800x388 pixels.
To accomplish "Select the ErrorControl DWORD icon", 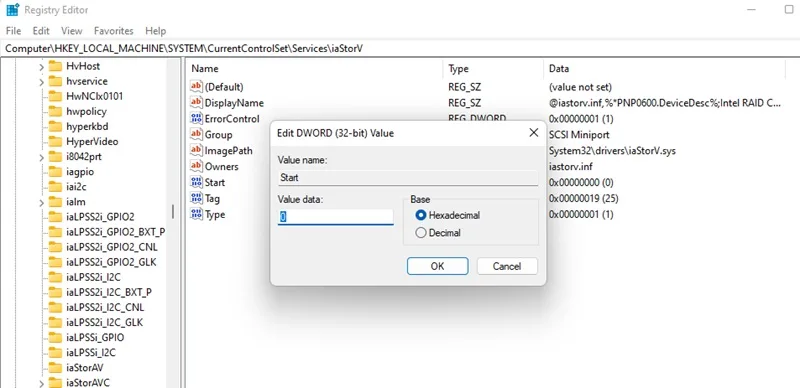I will point(196,119).
